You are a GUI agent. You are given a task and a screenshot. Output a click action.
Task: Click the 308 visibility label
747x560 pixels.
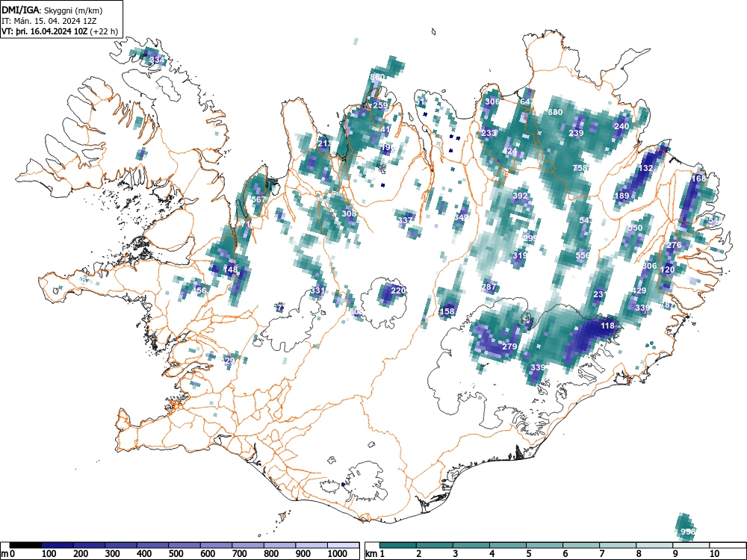(x=349, y=214)
